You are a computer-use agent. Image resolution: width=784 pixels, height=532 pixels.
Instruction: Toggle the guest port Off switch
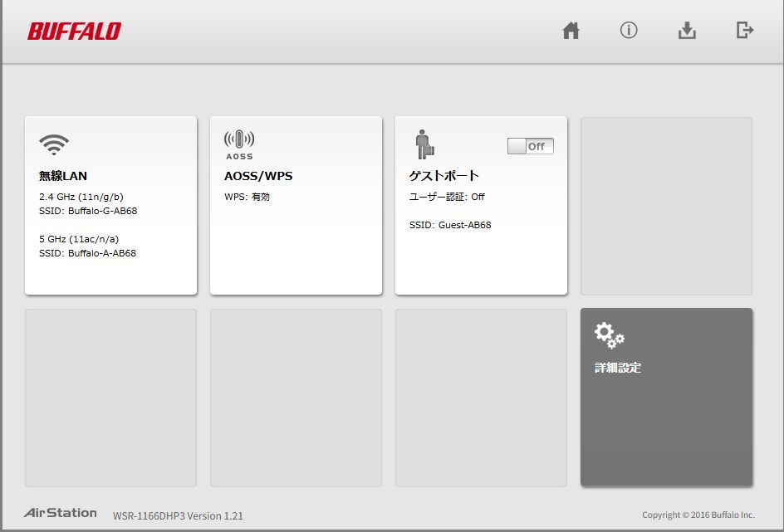pos(531,146)
